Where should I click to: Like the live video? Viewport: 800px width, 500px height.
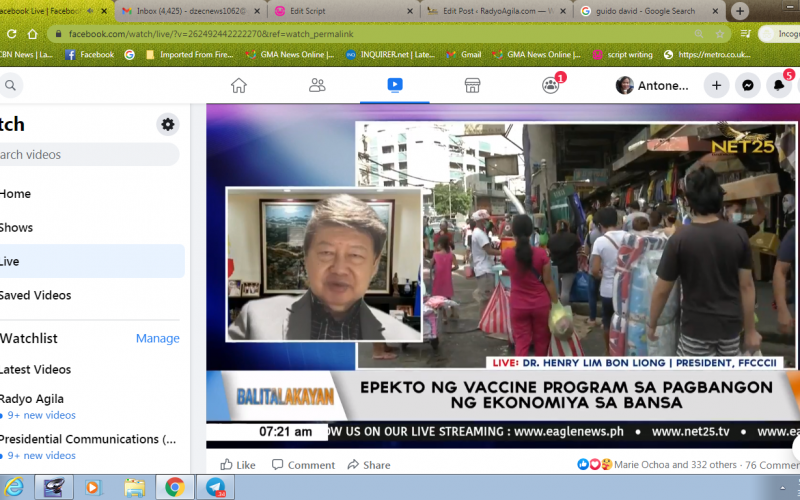click(238, 465)
